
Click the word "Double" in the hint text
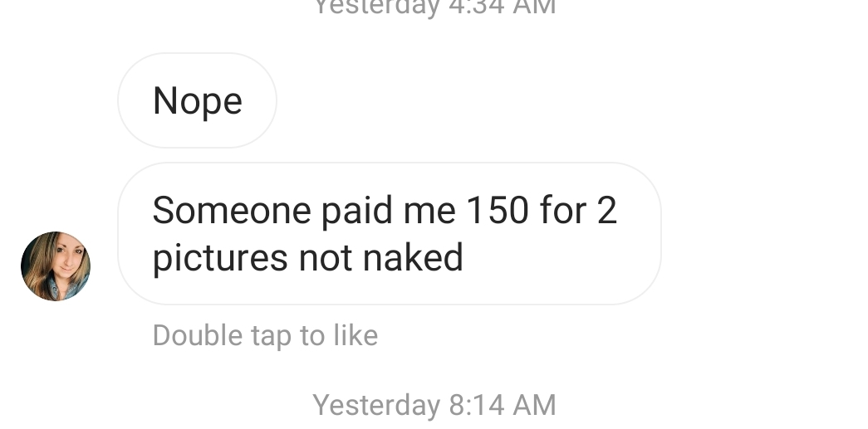(x=197, y=335)
